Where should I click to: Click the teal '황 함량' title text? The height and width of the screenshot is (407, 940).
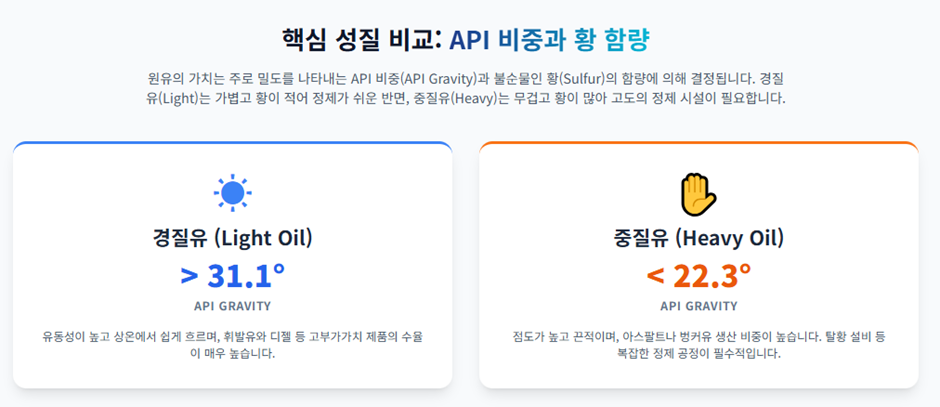[611, 40]
